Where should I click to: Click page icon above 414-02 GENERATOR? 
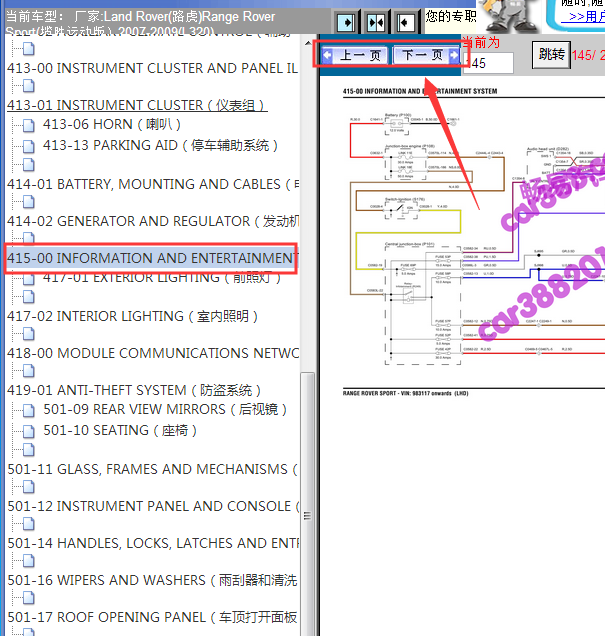coord(28,202)
